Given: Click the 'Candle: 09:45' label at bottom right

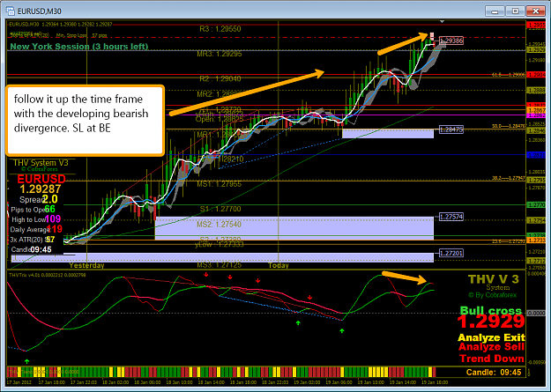Looking at the screenshot, I should click(x=494, y=373).
